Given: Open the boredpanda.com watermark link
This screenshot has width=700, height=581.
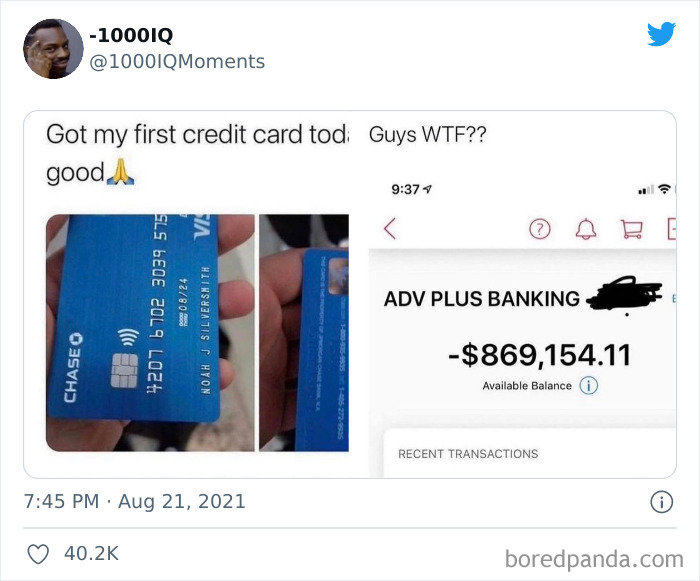Looking at the screenshot, I should point(594,559).
